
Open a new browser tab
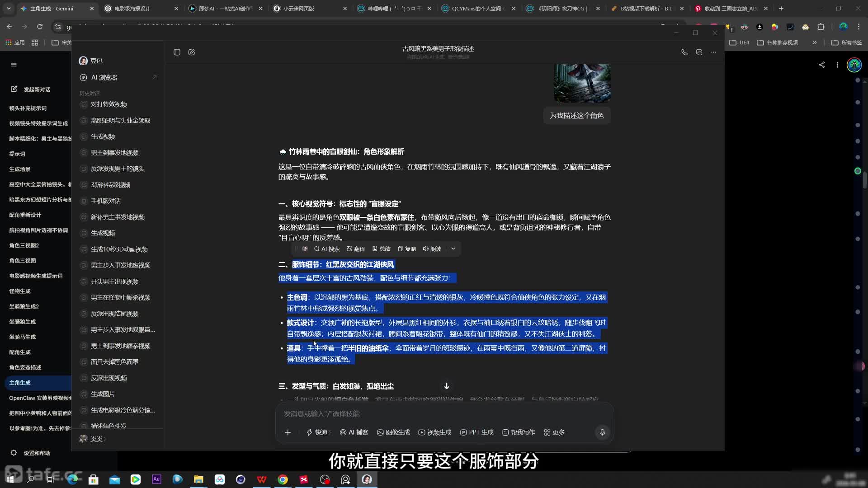781,9
